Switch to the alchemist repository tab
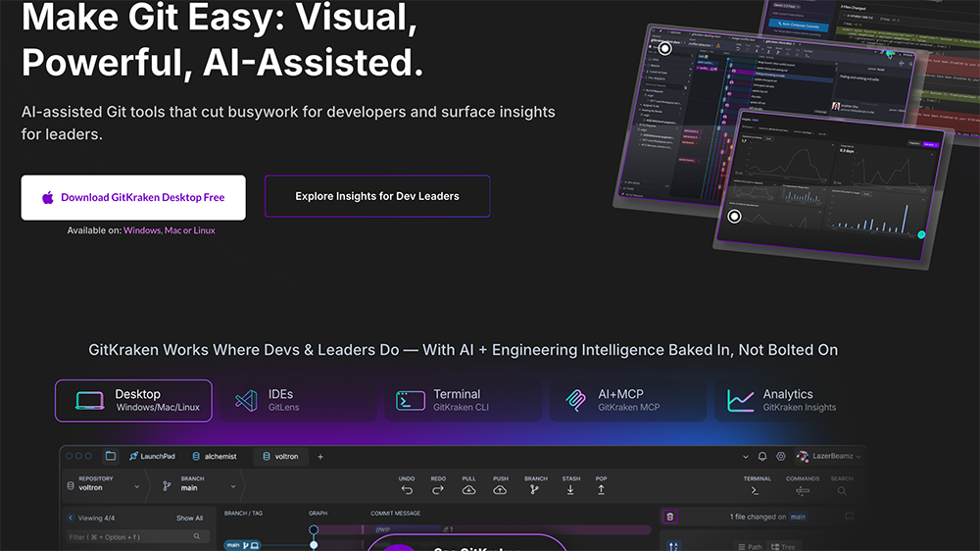980x551 pixels. point(215,457)
